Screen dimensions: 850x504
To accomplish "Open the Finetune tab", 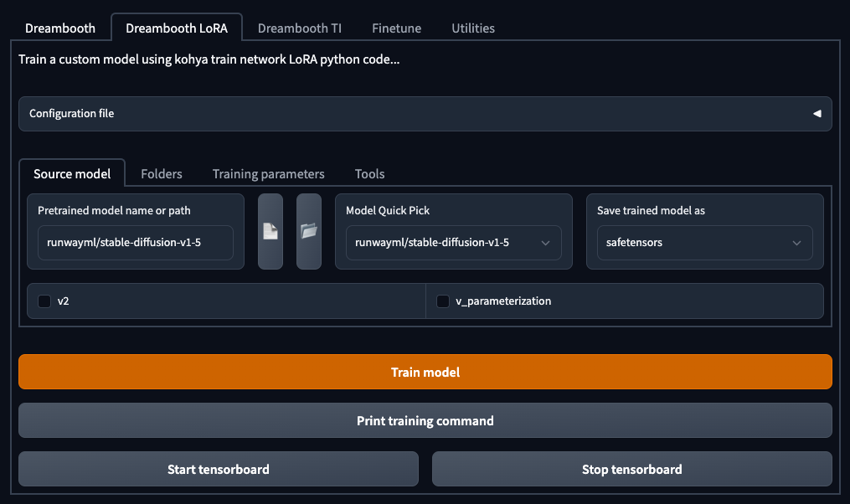I will pos(395,28).
